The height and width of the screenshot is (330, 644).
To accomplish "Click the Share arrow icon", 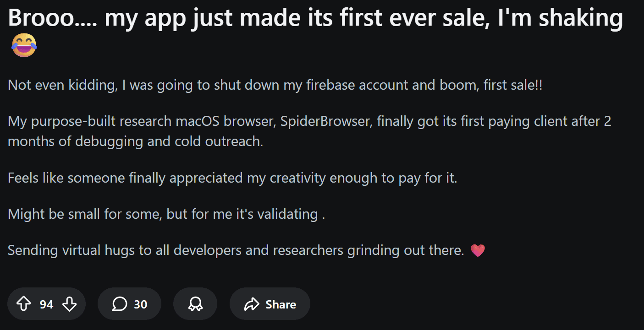I will pyautogui.click(x=251, y=303).
